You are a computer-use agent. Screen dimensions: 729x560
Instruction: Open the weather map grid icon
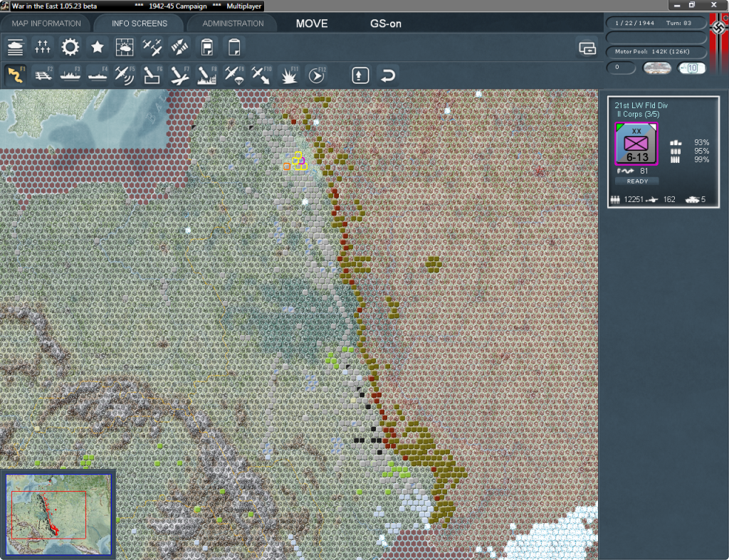point(125,47)
